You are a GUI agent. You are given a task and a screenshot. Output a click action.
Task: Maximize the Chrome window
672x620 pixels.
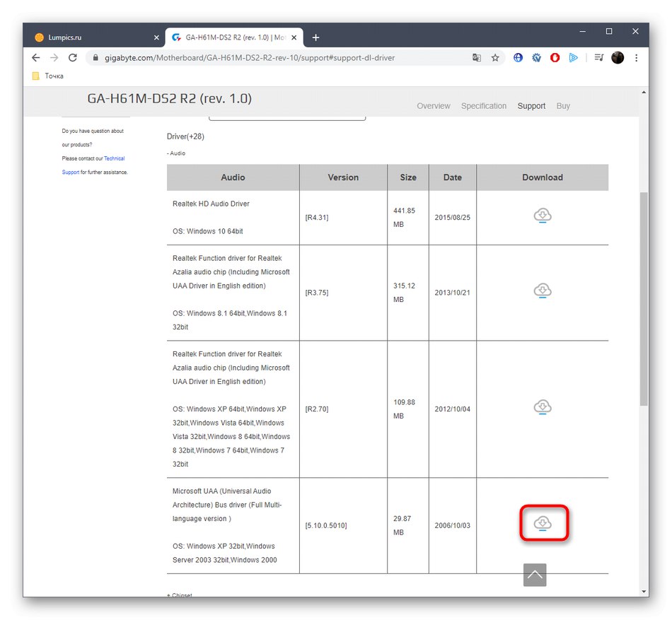pos(608,31)
